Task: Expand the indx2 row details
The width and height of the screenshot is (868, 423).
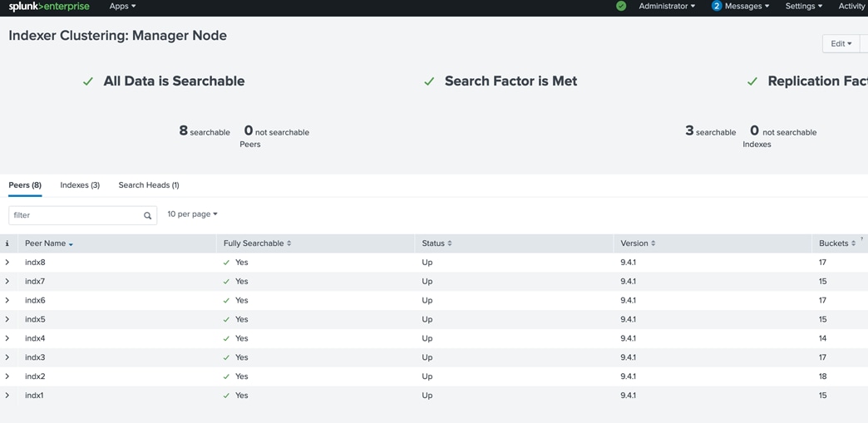Action: [7, 376]
